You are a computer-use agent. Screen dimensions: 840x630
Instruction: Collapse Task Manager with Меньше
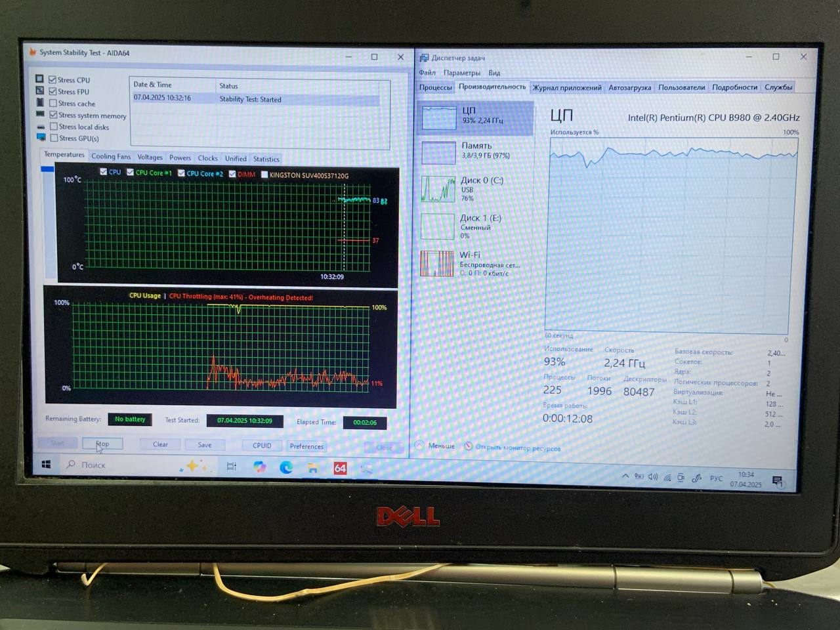(x=436, y=446)
